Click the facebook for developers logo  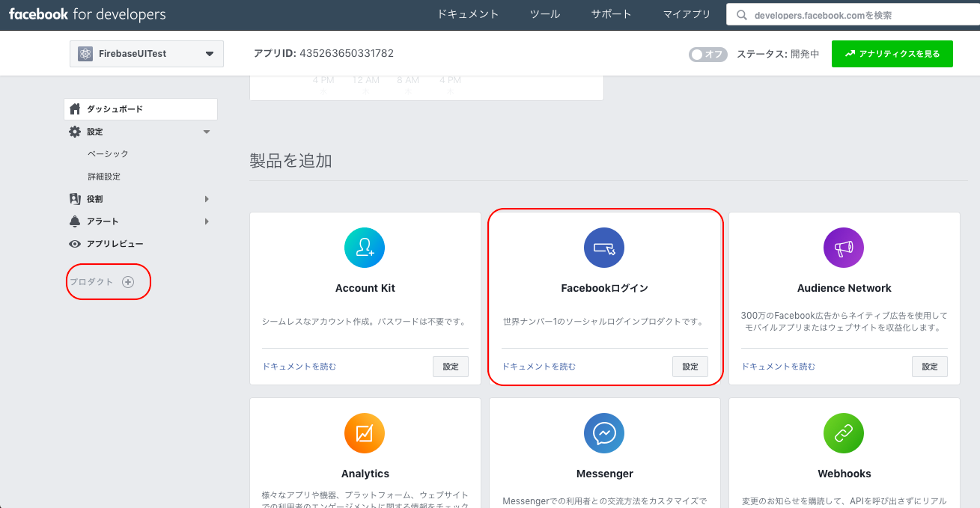point(87,14)
